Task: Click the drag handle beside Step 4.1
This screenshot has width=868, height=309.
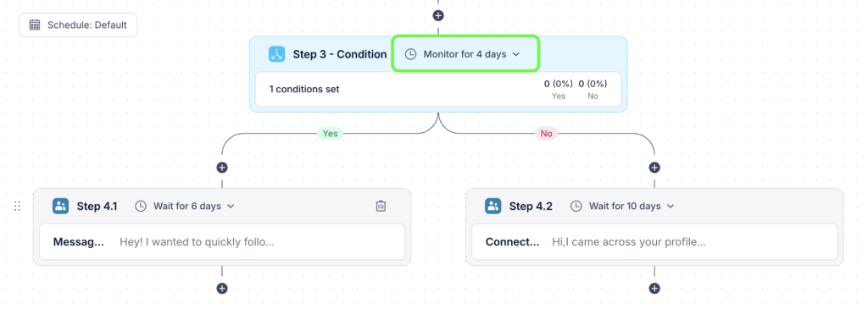Action: click(17, 207)
